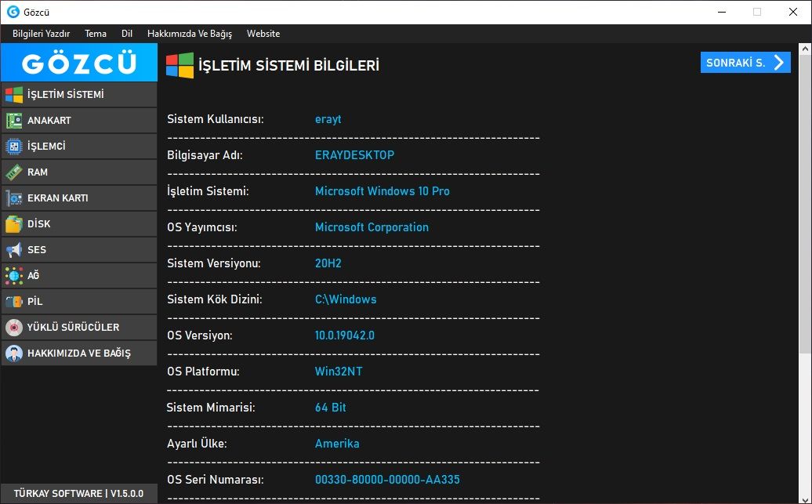Image resolution: width=812 pixels, height=504 pixels.
Task: Show the SES audio section
Action: coord(79,250)
